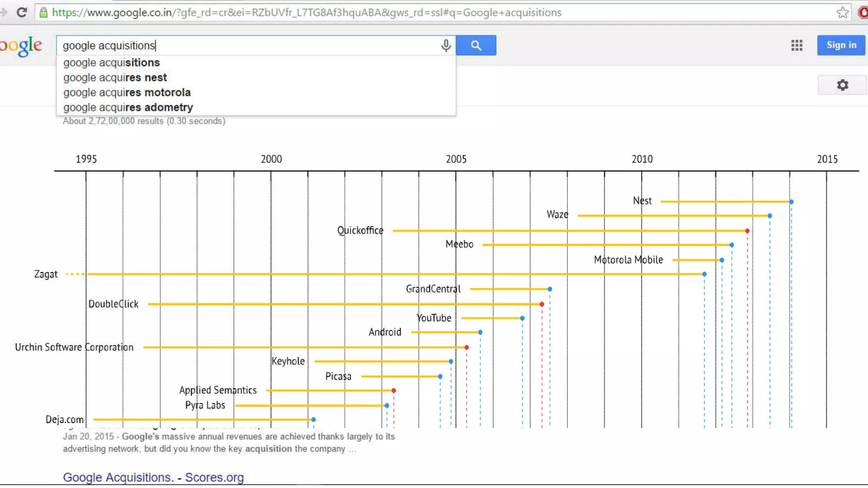Open the Google apps grid
Image resolution: width=868 pixels, height=488 pixels.
(x=796, y=45)
